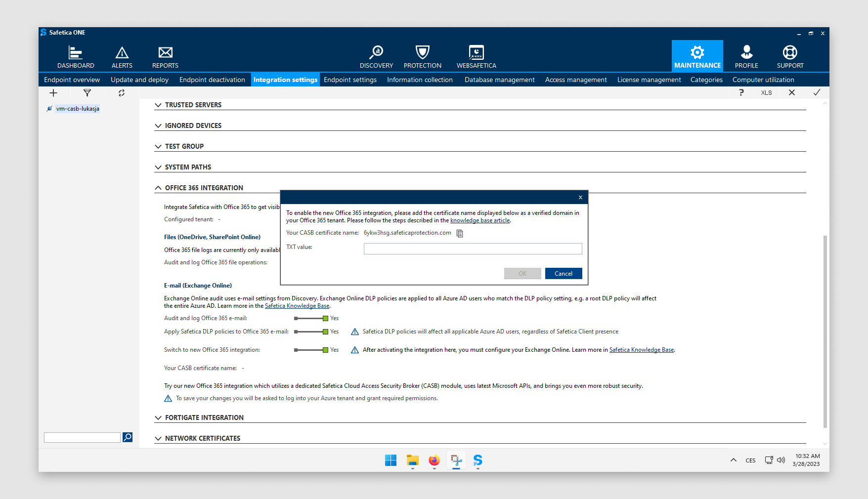Open the Computer utilization tab
This screenshot has width=868, height=499.
pyautogui.click(x=763, y=80)
